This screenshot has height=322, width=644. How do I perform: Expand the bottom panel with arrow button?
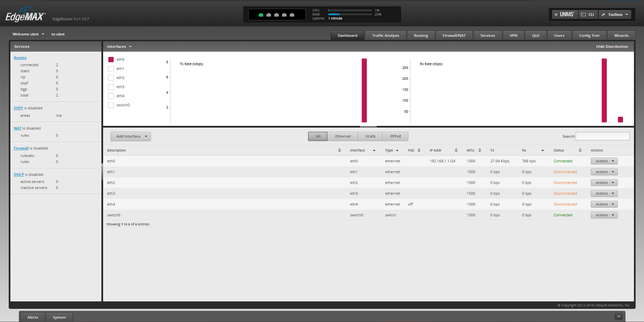pyautogui.click(x=619, y=316)
